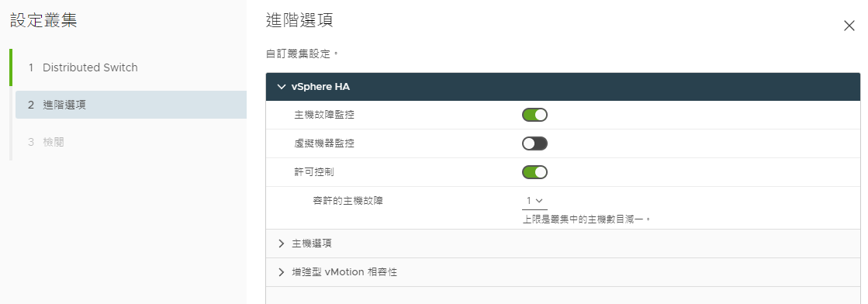Expand the 增強型 vMotion 相容性 section
Image resolution: width=868 pixels, height=304 pixels.
[563, 272]
